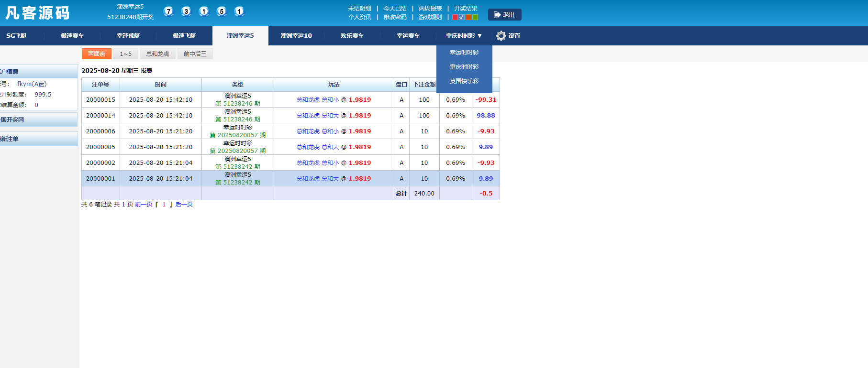
Task: Select the checked blue theme swatch
Action: (462, 17)
